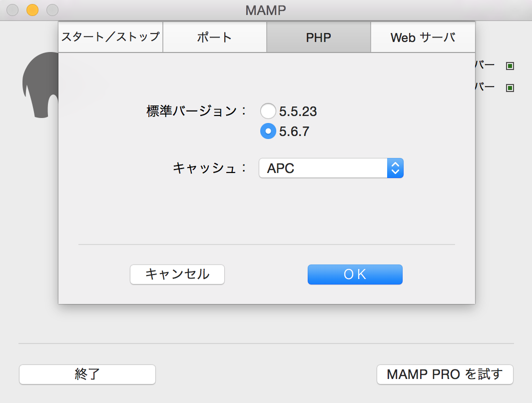The height and width of the screenshot is (403, 532).
Task: Select the PHP tab
Action: coord(318,36)
